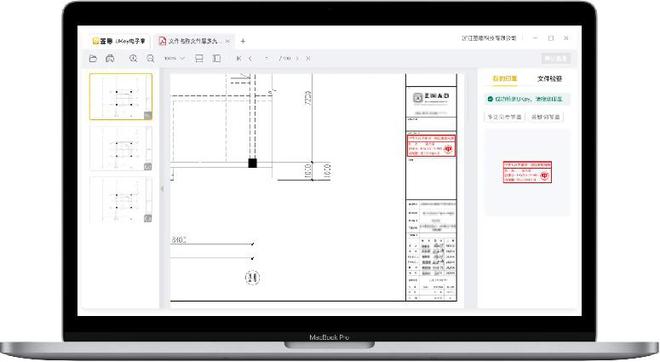Open the third page thumbnail

coord(121,200)
